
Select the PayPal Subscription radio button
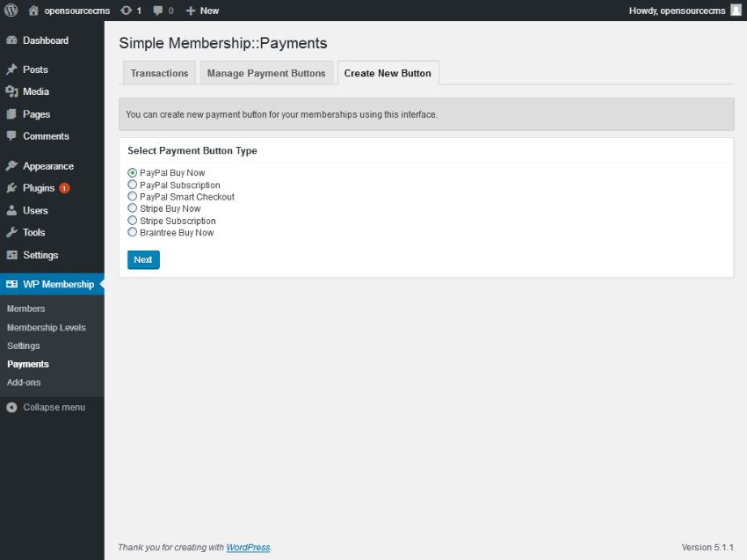[x=132, y=185]
